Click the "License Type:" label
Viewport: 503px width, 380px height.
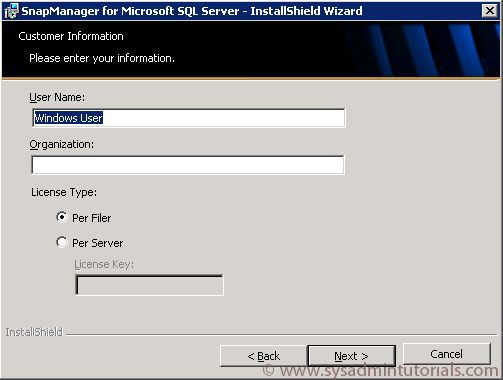[64, 192]
